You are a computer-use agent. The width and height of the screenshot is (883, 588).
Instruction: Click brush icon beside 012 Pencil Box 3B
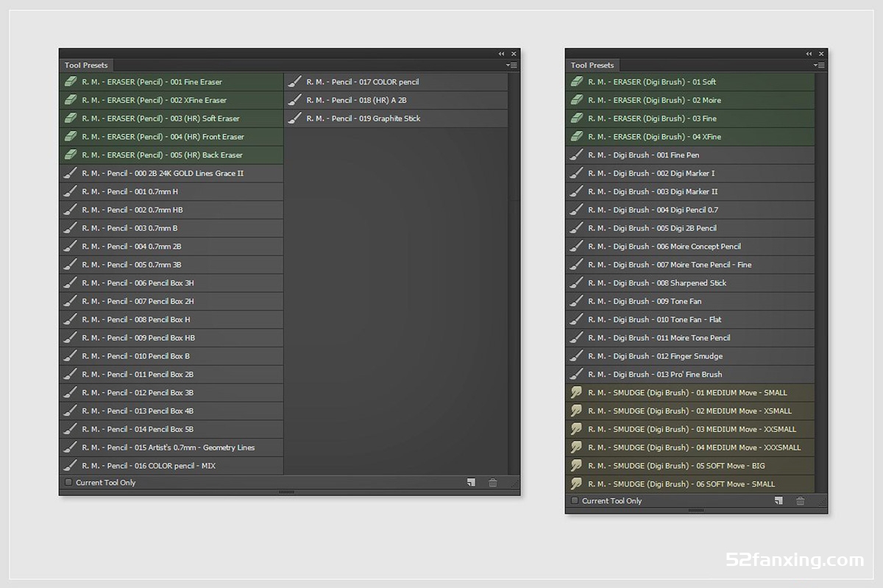pyautogui.click(x=71, y=392)
